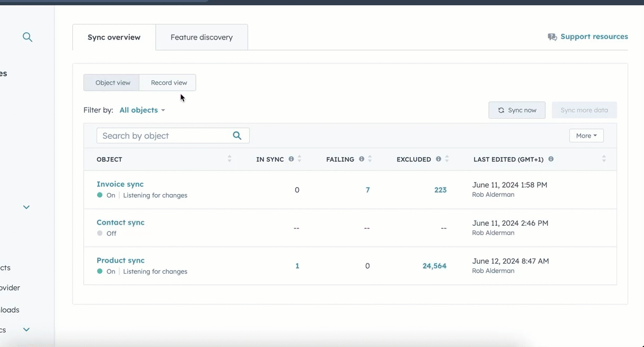Open the All objects filter dropdown
644x347 pixels.
(142, 110)
